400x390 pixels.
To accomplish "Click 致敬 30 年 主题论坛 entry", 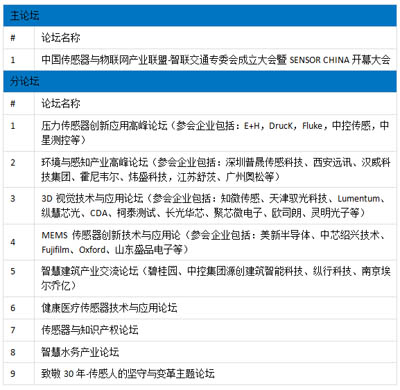I will [128, 374].
